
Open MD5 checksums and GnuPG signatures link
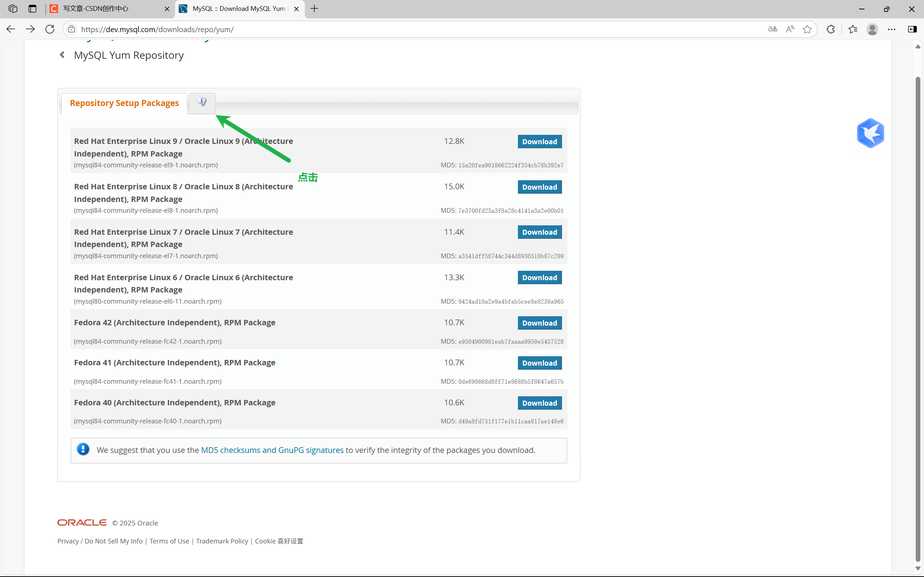[x=272, y=450]
